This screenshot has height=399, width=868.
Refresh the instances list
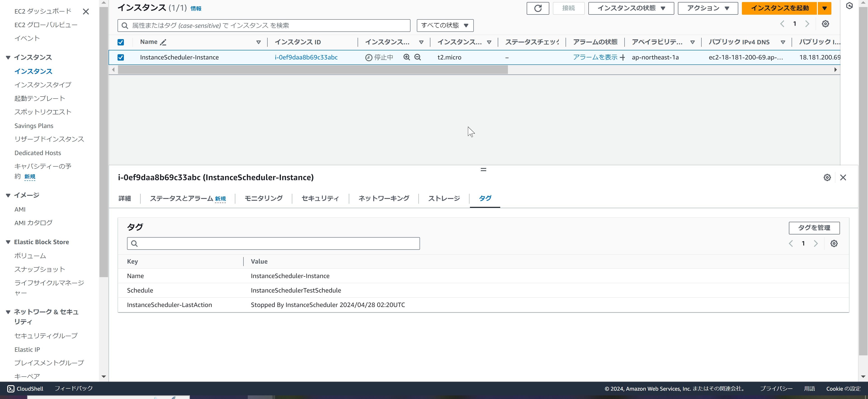(538, 8)
